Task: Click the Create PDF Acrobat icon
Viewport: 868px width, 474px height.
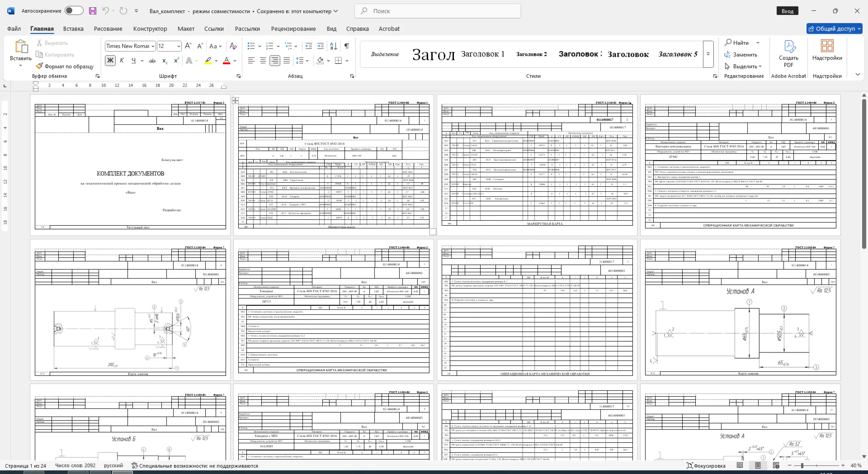Action: click(x=788, y=53)
